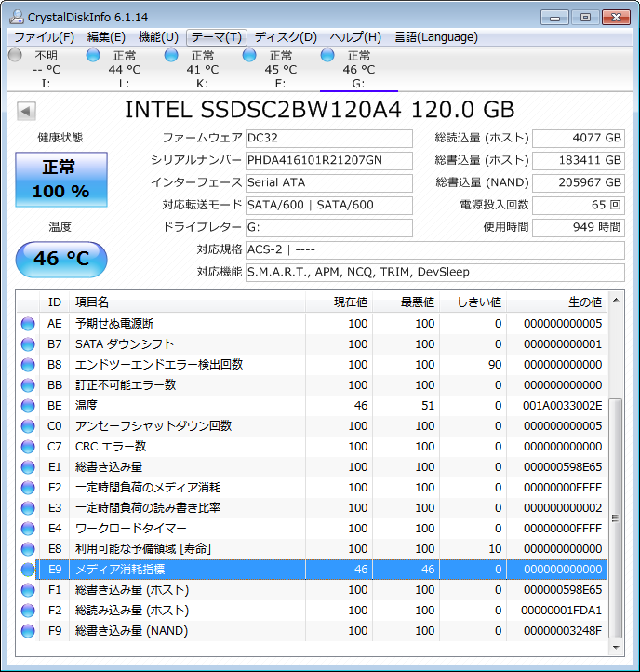Click status icon of E2 row
640x672 pixels.
click(28, 488)
